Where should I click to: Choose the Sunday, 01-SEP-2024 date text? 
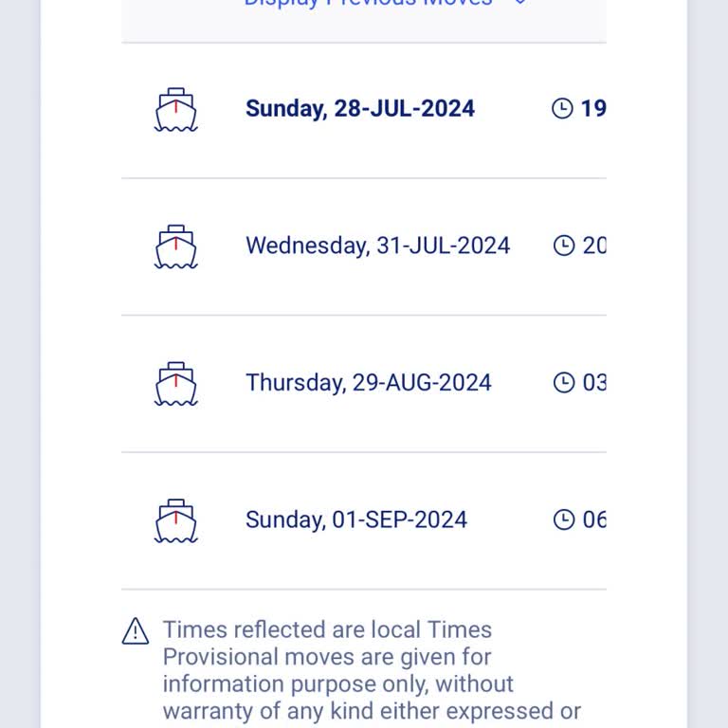(355, 519)
